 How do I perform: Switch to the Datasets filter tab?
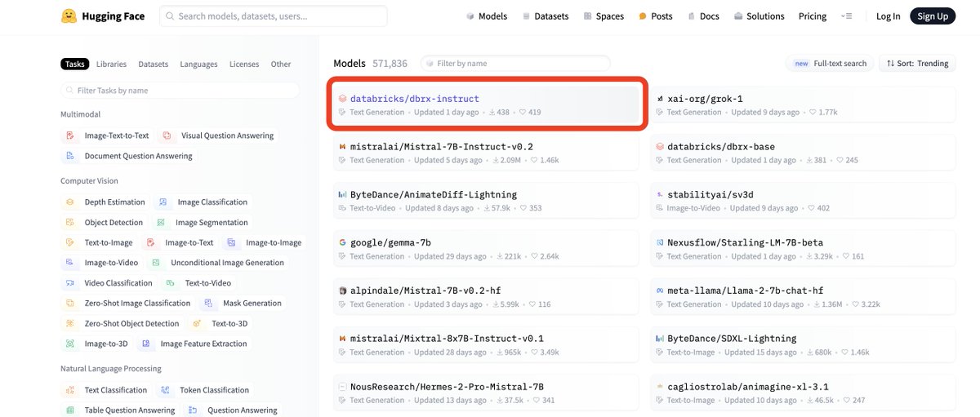click(x=153, y=64)
